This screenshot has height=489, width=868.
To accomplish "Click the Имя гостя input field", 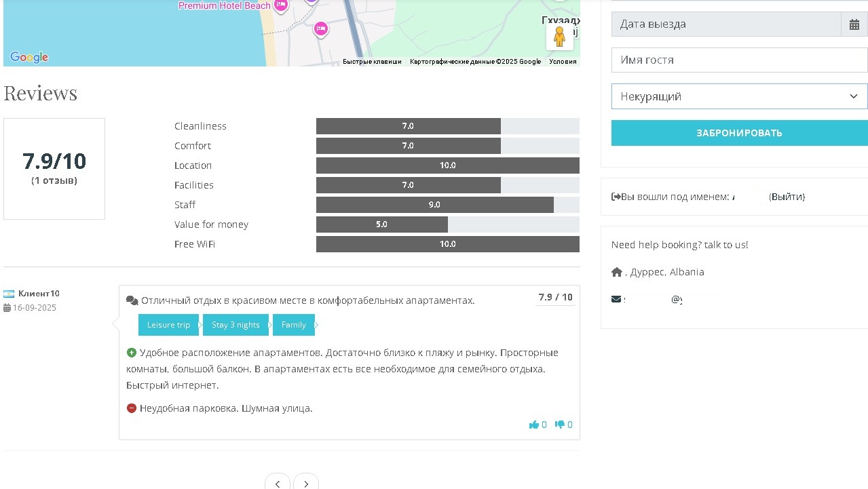I will point(739,60).
